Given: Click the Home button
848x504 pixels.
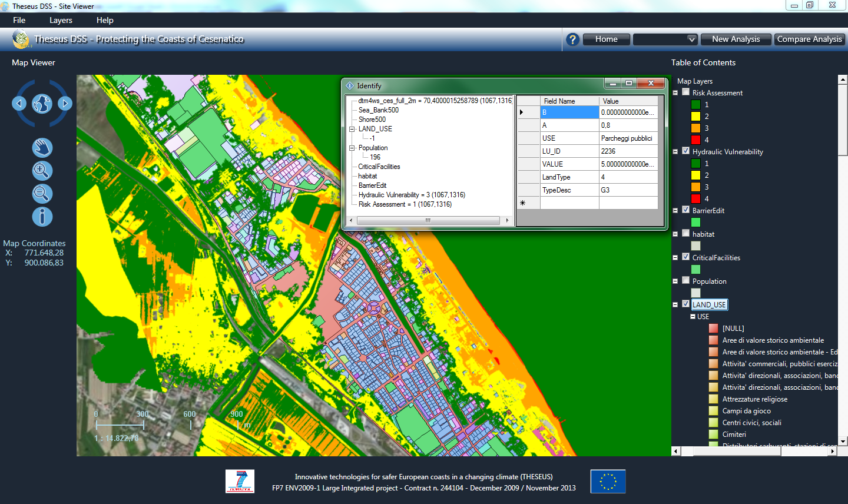Looking at the screenshot, I should point(607,39).
